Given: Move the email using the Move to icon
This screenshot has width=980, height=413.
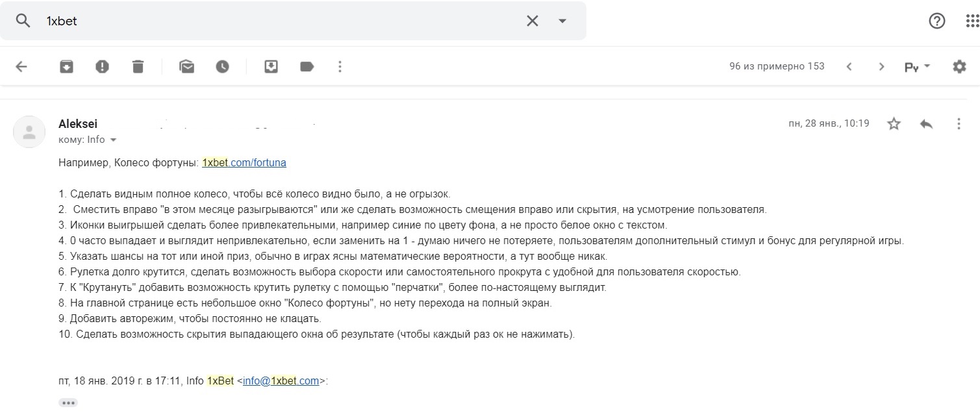Looking at the screenshot, I should coord(271,66).
